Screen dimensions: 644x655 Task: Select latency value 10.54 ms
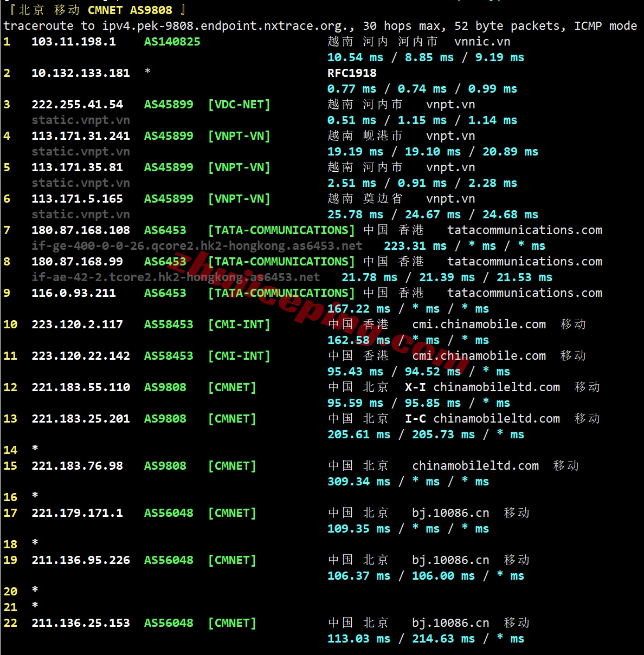point(356,57)
